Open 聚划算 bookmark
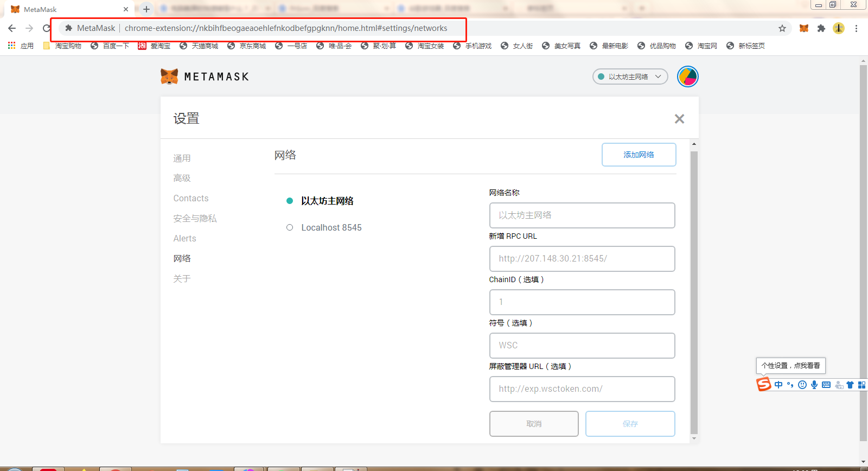 coord(378,46)
